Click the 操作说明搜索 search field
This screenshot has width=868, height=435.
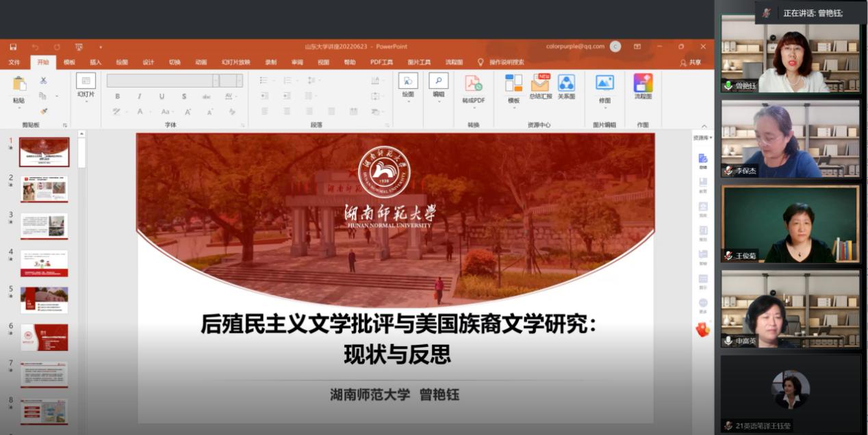click(x=507, y=62)
